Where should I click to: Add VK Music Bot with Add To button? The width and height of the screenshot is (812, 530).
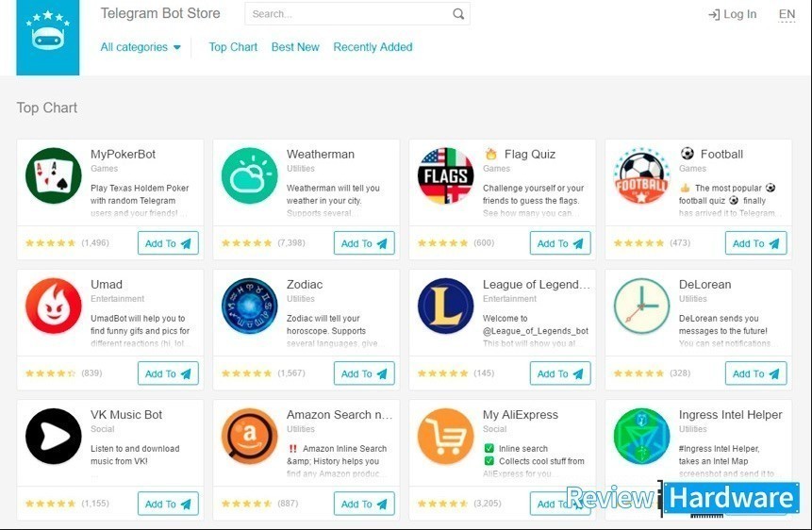click(168, 504)
